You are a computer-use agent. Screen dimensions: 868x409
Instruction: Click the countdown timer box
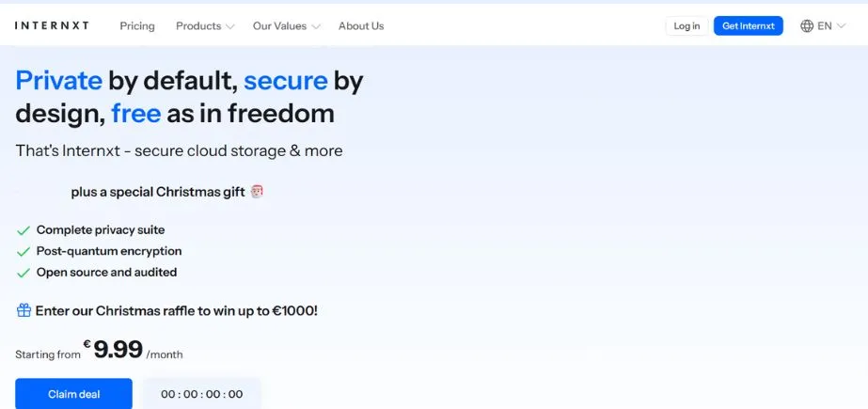202,394
